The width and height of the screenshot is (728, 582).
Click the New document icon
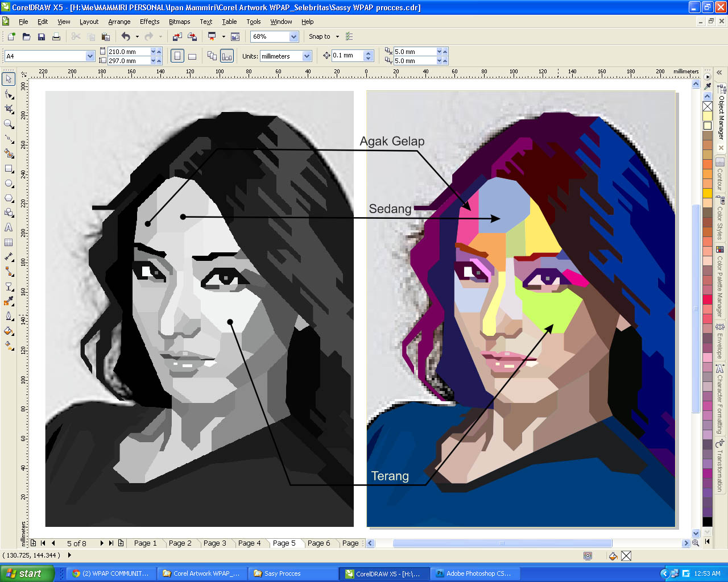click(x=11, y=36)
